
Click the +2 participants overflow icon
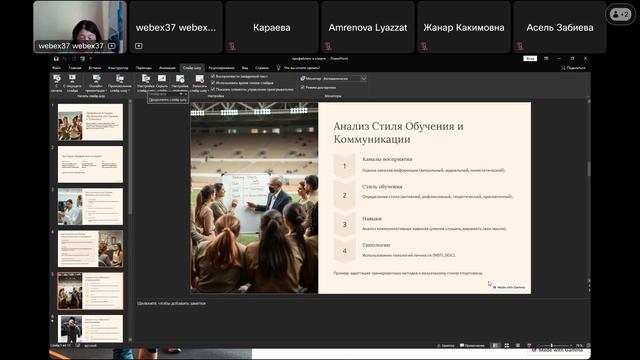coord(620,15)
